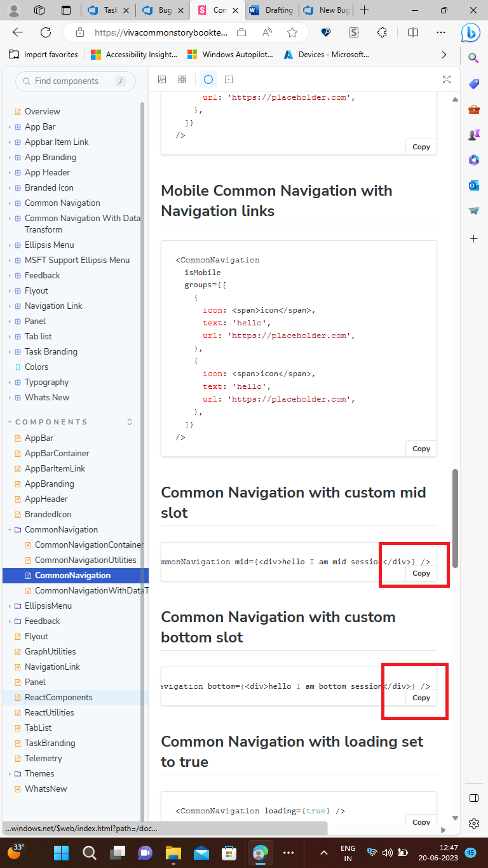Open search in the Edge sidebar

click(473, 56)
